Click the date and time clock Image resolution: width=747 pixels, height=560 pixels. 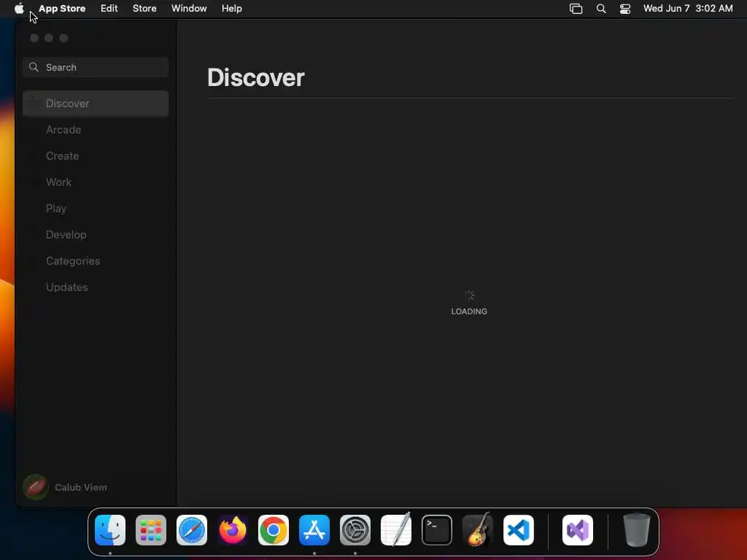688,9
